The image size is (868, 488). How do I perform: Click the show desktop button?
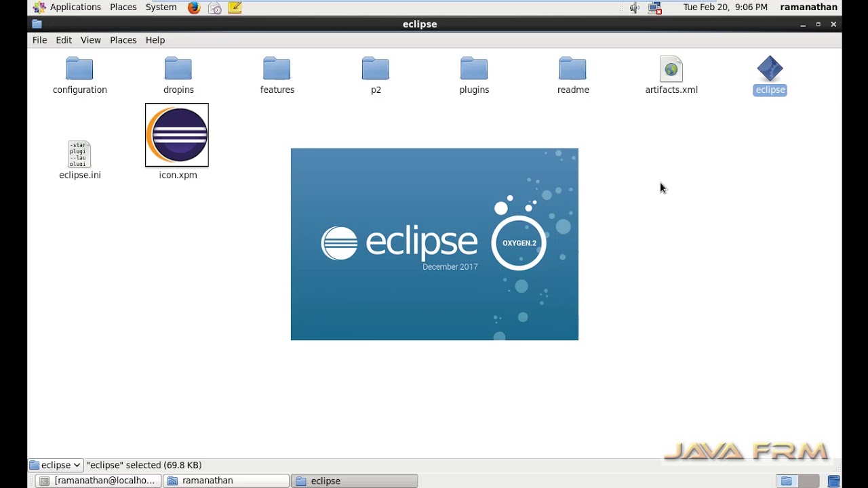click(x=834, y=481)
